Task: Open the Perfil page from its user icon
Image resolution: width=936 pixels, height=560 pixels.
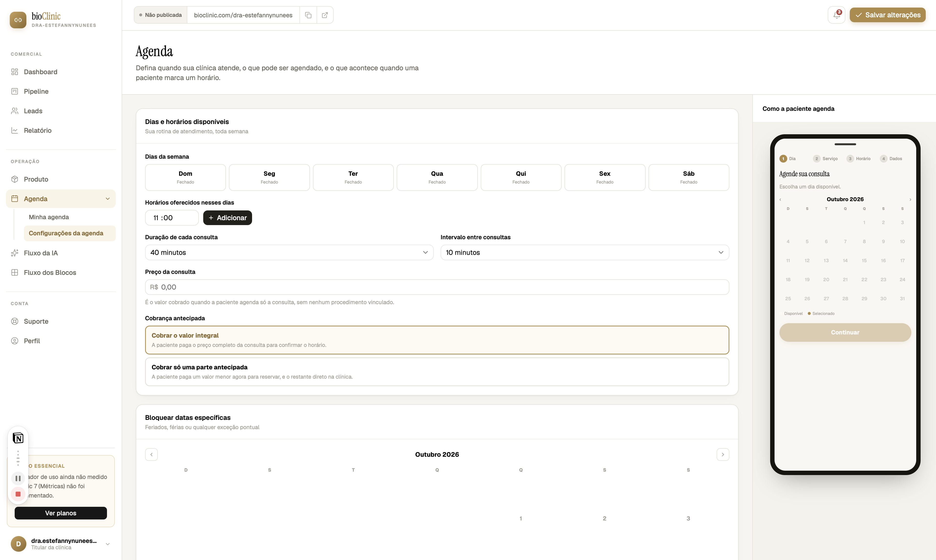Action: [15, 341]
